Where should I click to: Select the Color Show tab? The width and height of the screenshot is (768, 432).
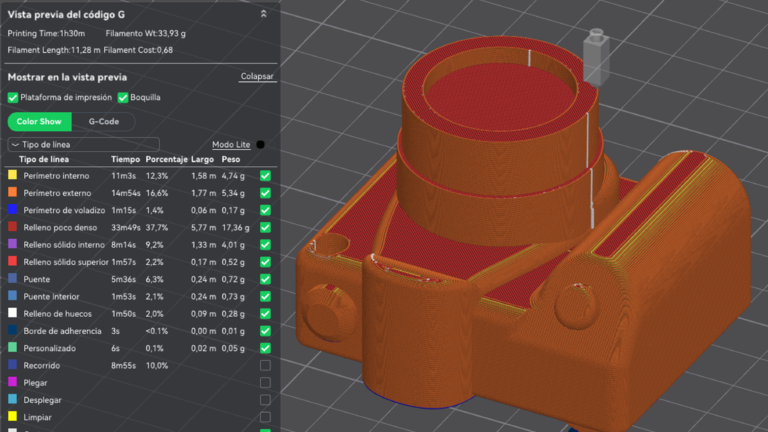[39, 121]
